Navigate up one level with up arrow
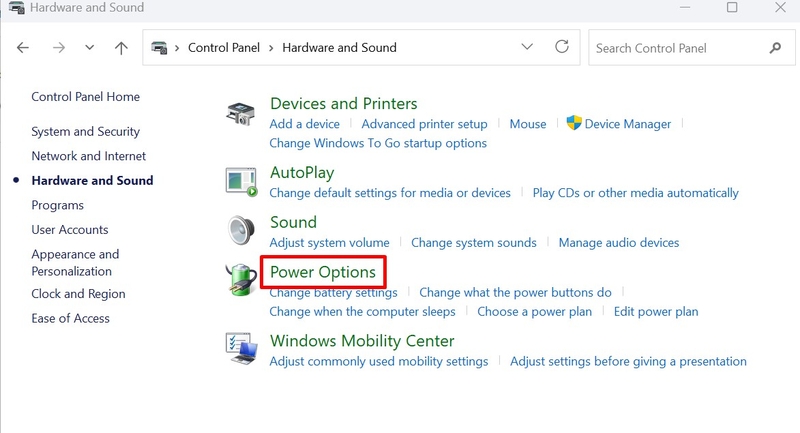Image resolution: width=800 pixels, height=433 pixels. 121,48
